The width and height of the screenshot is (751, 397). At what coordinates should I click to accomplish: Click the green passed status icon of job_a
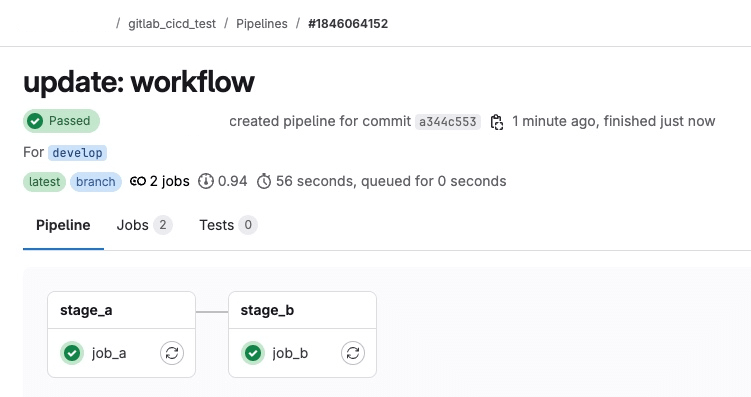(72, 353)
